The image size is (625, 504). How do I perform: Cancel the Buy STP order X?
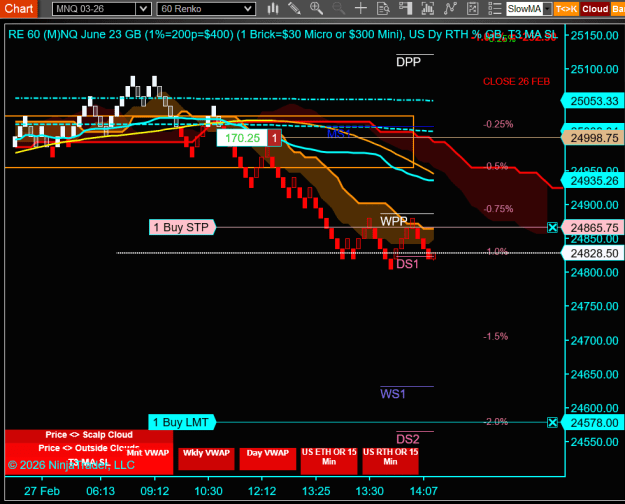click(x=552, y=228)
